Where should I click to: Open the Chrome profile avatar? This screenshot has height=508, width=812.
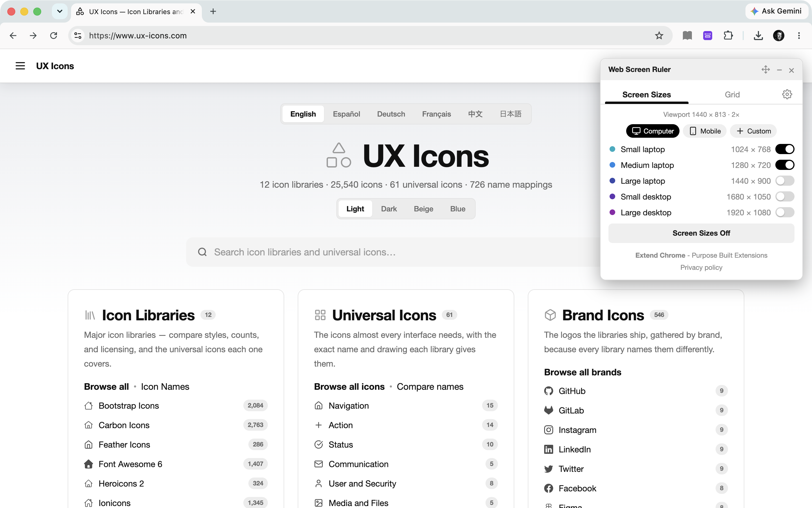click(x=778, y=36)
